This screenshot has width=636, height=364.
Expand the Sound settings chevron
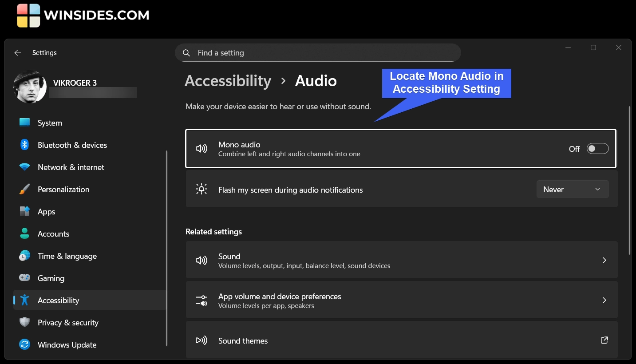[604, 261]
